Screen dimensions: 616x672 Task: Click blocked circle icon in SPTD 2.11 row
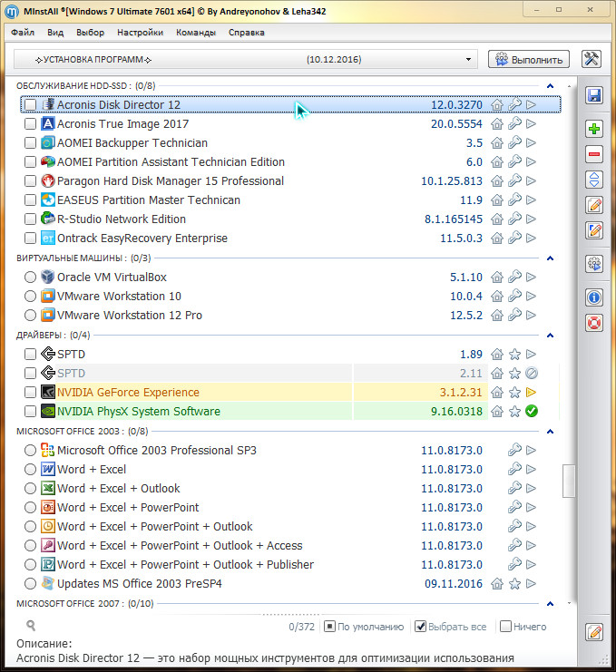coord(531,374)
